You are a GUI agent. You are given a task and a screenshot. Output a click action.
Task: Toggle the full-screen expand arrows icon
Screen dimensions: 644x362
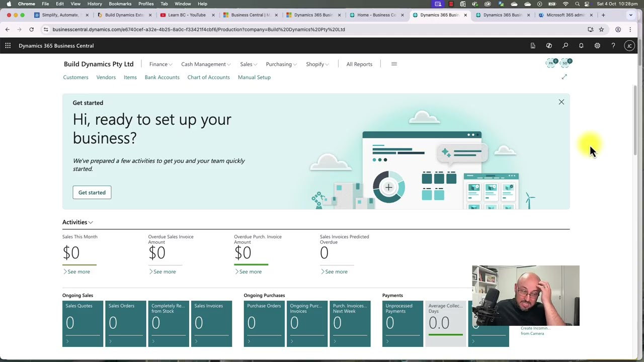pos(564,77)
